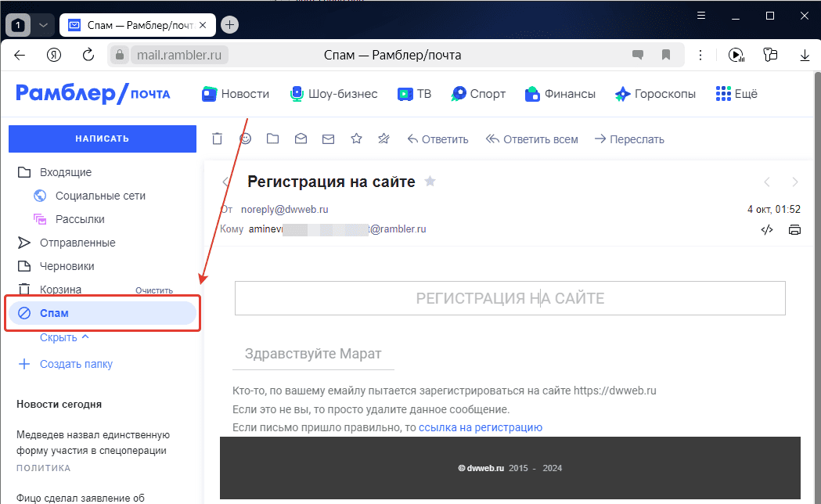This screenshot has width=821, height=504.
Task: Move message using the folder icon
Action: point(272,139)
